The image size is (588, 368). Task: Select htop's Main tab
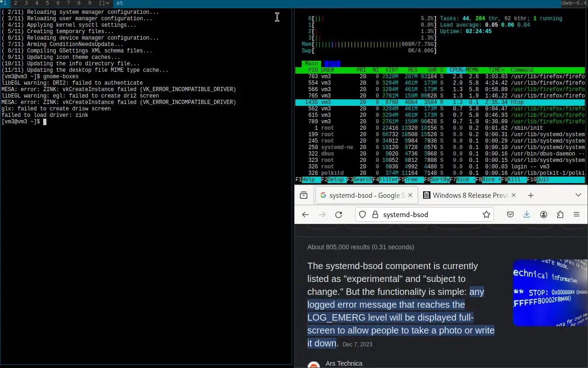pyautogui.click(x=311, y=63)
